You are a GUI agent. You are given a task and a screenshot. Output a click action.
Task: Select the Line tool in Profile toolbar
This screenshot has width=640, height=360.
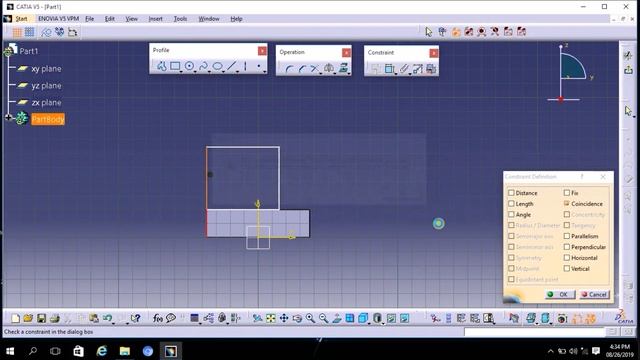(231, 66)
